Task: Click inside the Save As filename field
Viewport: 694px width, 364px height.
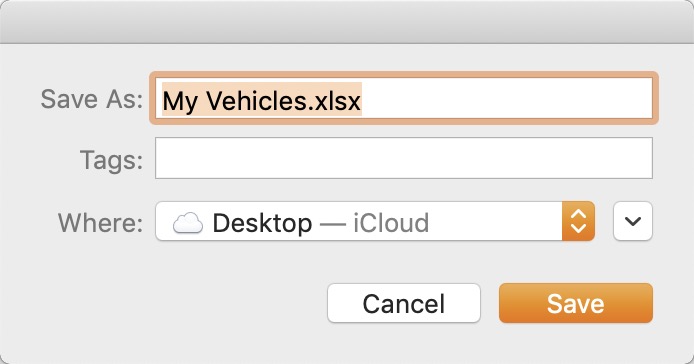Action: [404, 98]
